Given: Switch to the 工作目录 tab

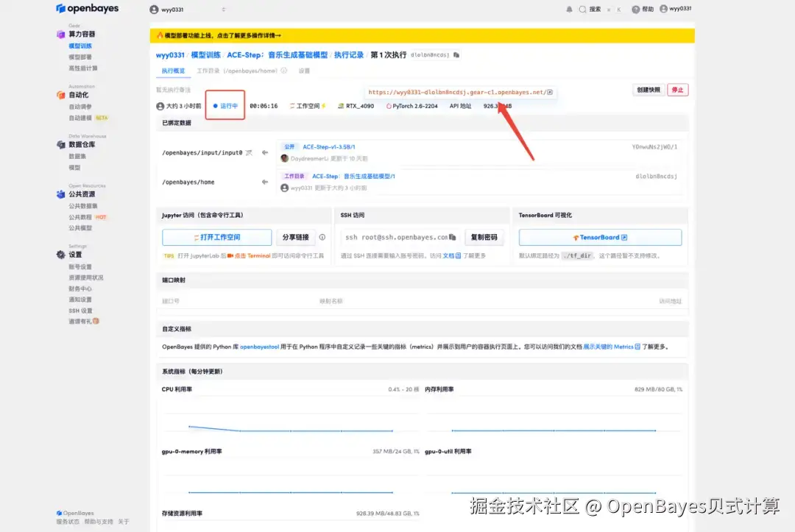Looking at the screenshot, I should pos(237,71).
